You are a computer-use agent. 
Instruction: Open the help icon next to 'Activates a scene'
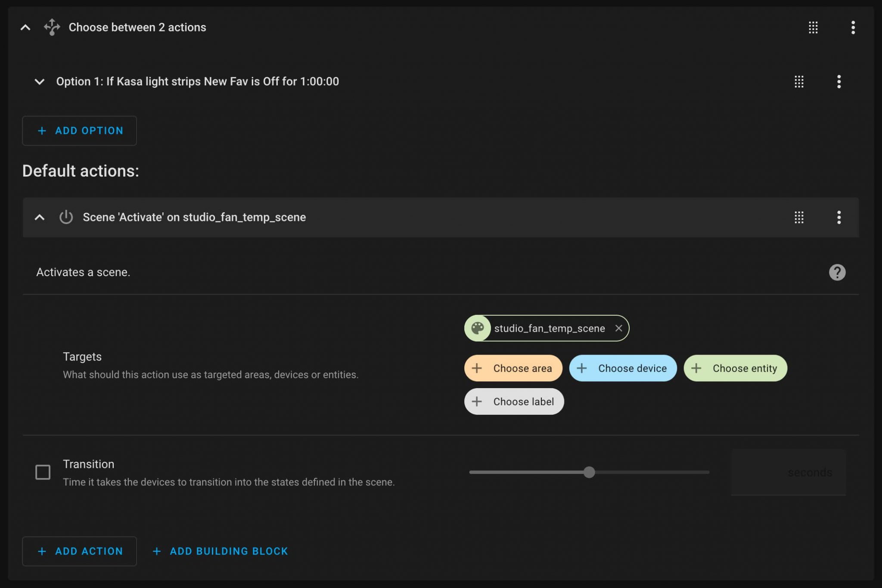click(837, 272)
